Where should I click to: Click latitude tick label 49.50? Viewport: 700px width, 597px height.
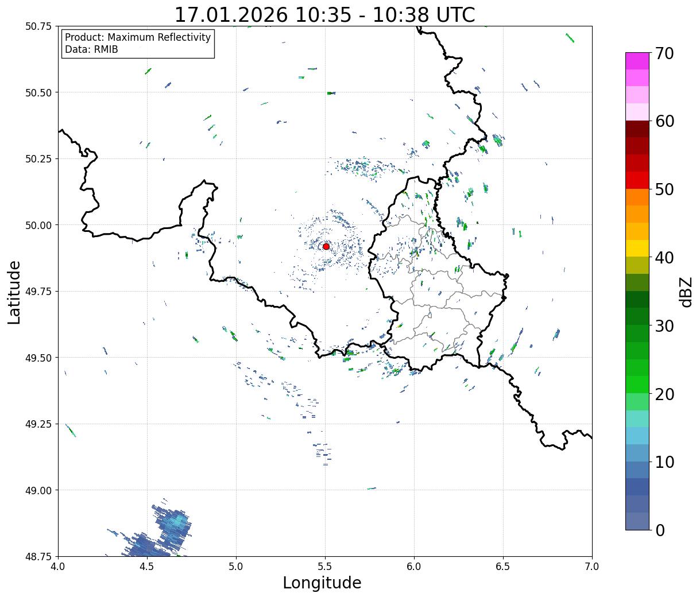(x=38, y=358)
